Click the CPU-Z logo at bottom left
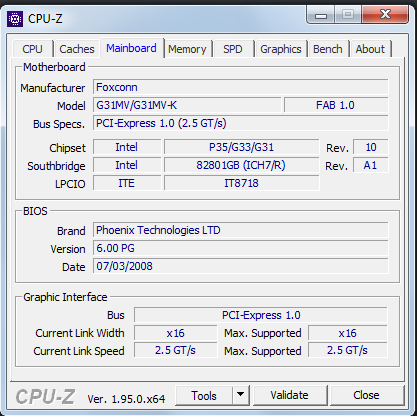The width and height of the screenshot is (417, 416). tap(45, 397)
